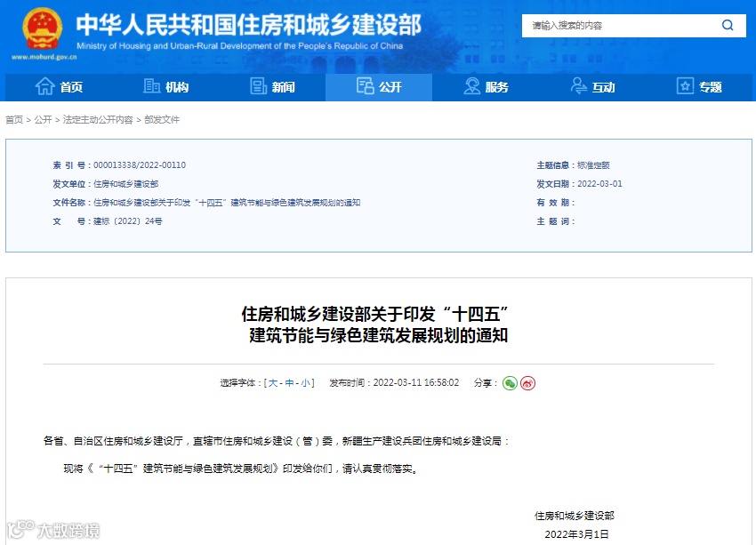The height and width of the screenshot is (545, 756).
Task: Select document number 建标〔2022〕24号
Action: (128, 221)
